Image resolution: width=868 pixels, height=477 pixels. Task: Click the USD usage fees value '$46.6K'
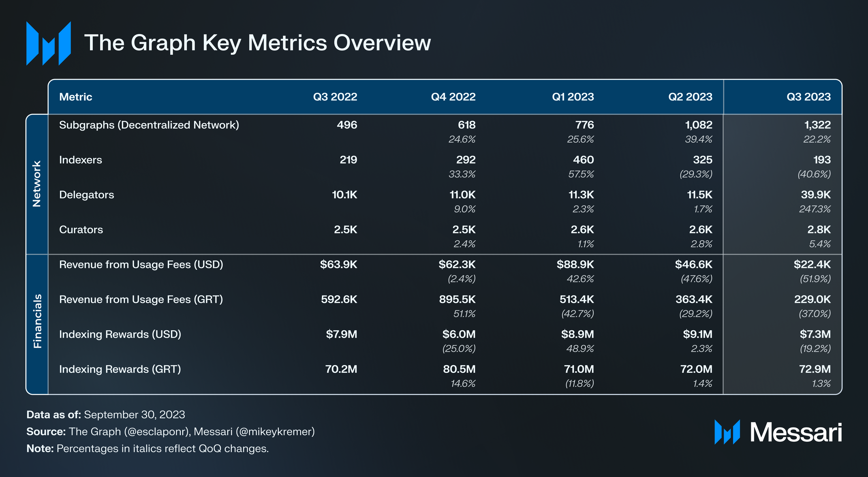pos(694,265)
